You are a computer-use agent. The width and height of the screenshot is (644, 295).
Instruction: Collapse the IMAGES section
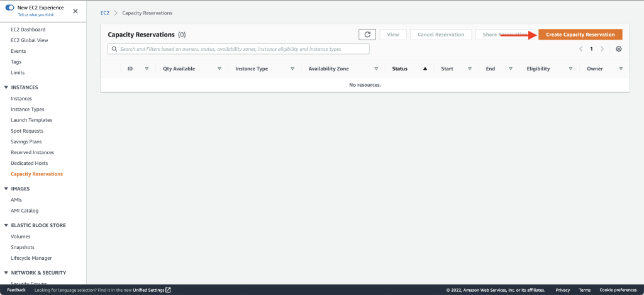tap(6, 189)
